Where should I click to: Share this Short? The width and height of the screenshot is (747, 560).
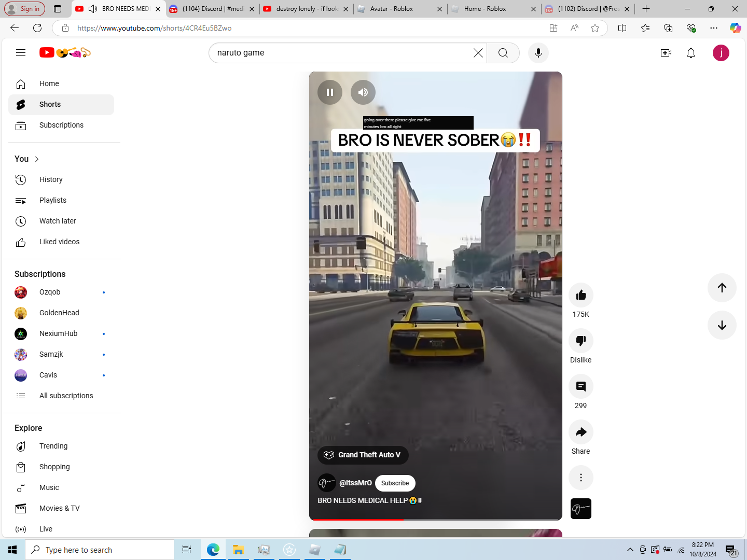coord(581,432)
